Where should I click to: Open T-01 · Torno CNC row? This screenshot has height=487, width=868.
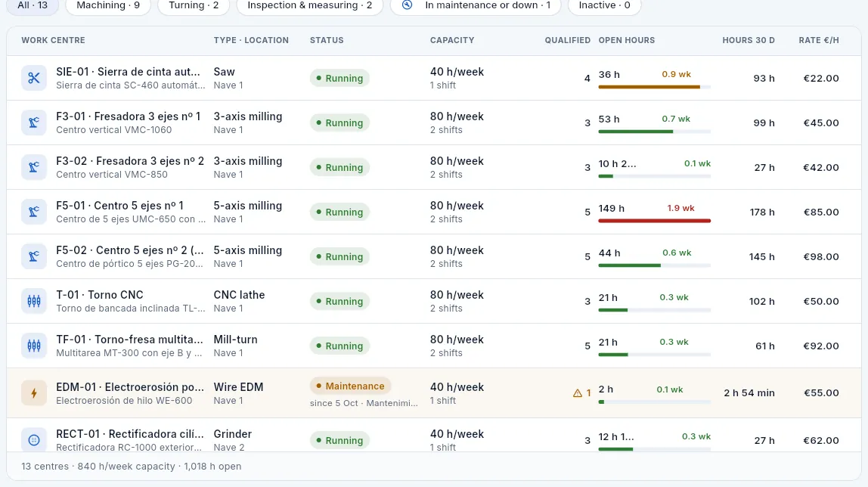point(434,301)
